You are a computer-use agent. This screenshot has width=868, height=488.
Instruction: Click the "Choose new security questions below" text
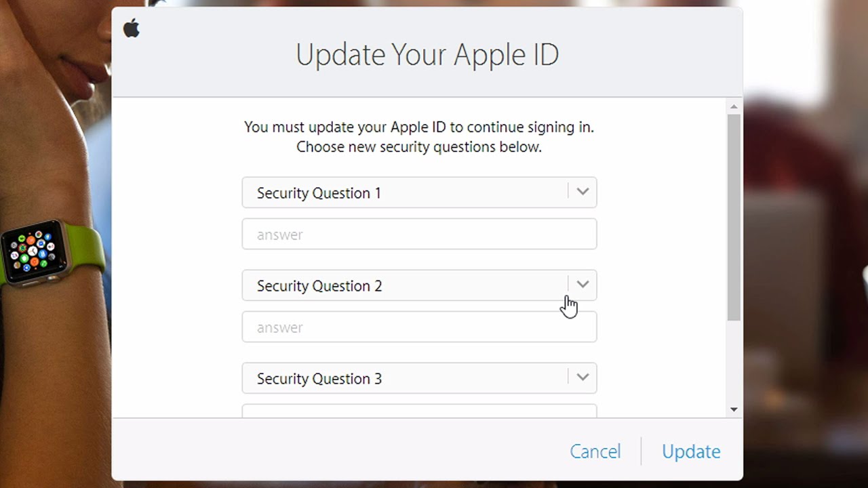coord(419,146)
